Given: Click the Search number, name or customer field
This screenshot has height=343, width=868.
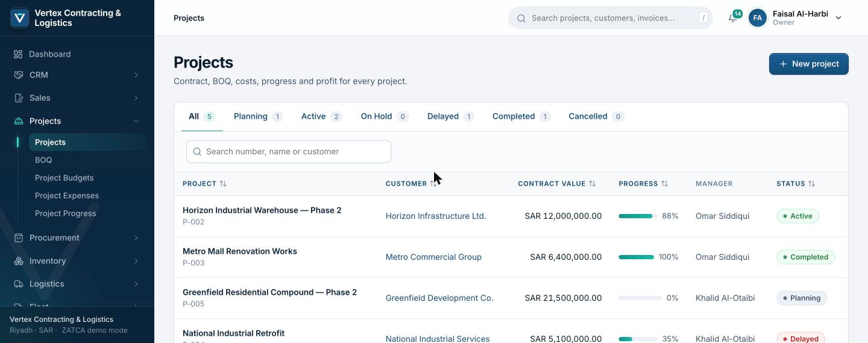Looking at the screenshot, I should tap(289, 152).
